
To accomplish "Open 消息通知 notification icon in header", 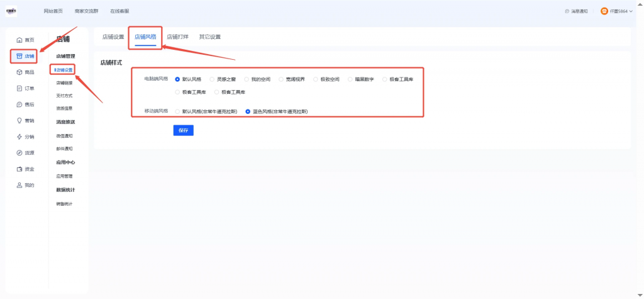I will (x=567, y=11).
